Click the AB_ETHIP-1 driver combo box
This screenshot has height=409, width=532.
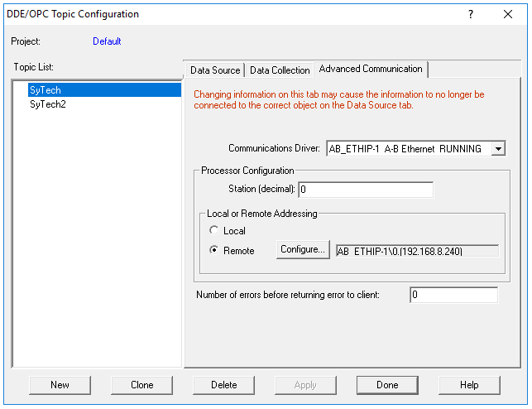415,149
